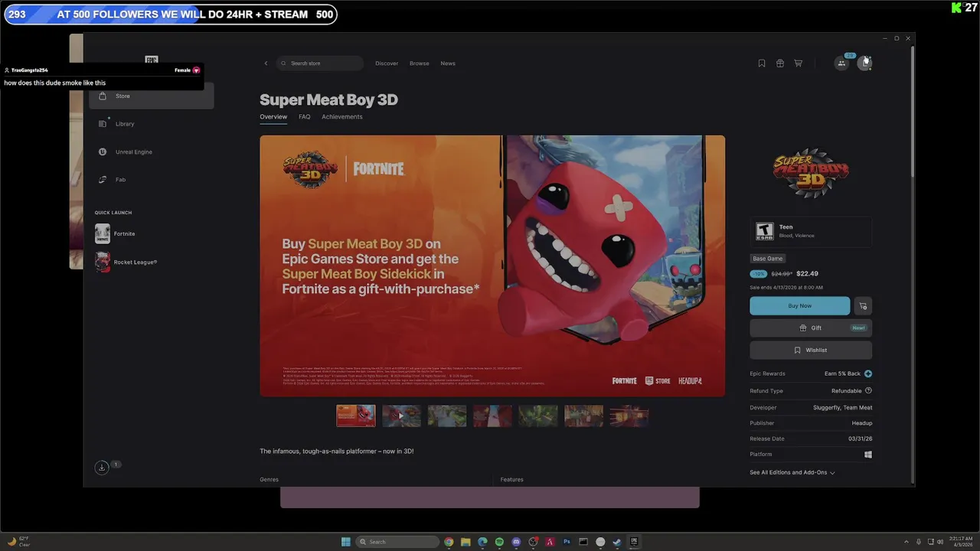The height and width of the screenshot is (551, 980).
Task: Open Microsoft Edge from the taskbar
Action: click(x=482, y=542)
